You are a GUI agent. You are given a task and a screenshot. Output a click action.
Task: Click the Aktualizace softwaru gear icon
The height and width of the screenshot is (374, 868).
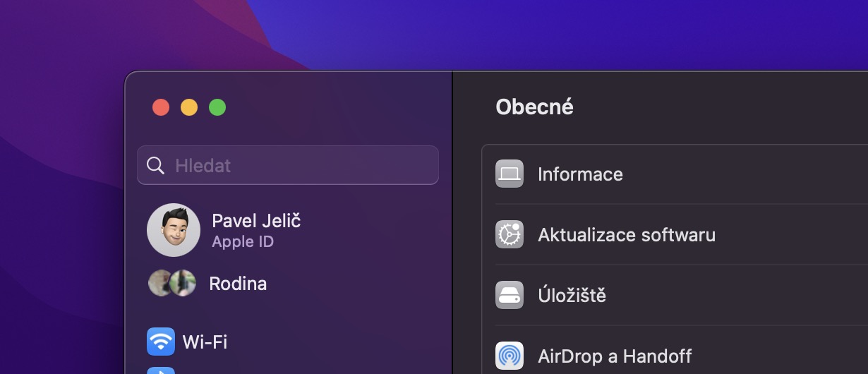click(509, 234)
